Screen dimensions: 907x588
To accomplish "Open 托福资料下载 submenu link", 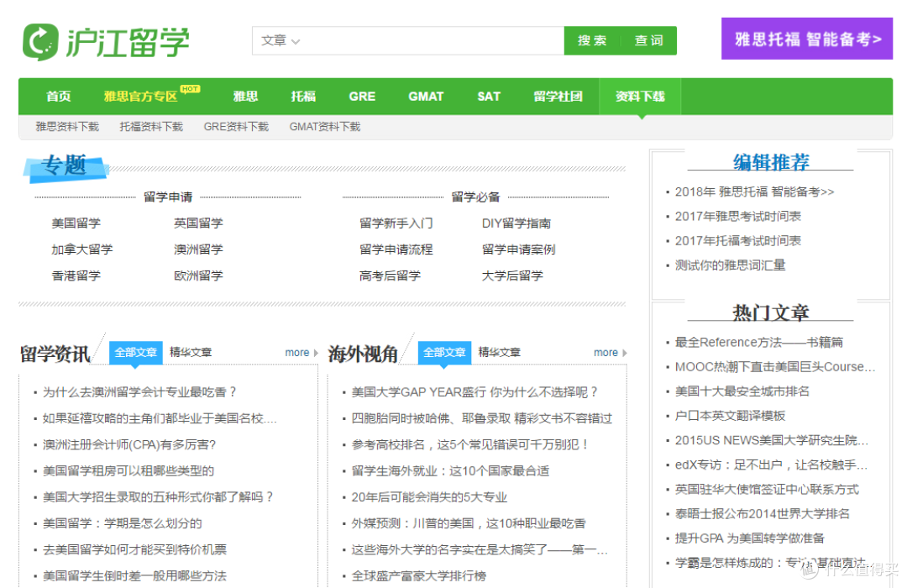I will 151,127.
